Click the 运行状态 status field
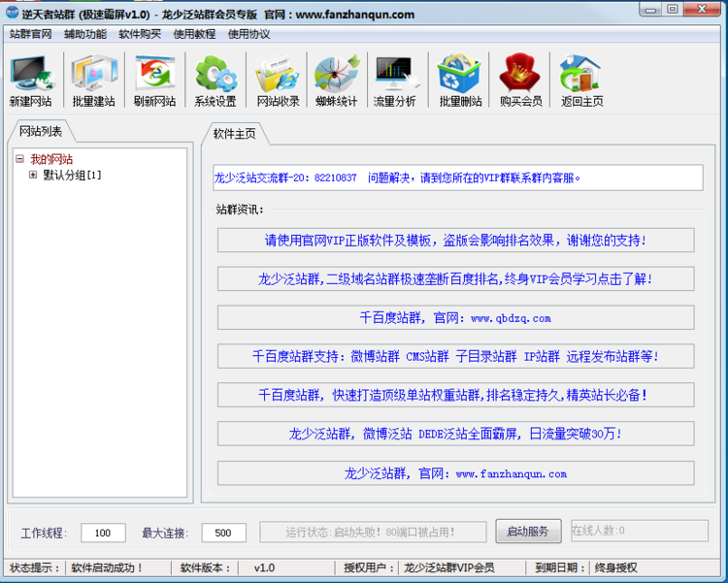728x583 pixels. 373,532
